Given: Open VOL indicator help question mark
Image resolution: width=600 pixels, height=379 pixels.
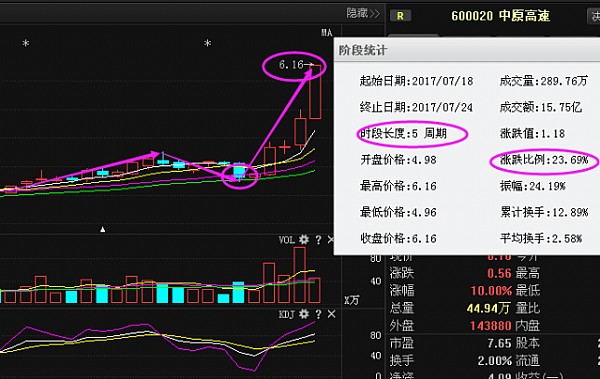Looking at the screenshot, I should (x=318, y=240).
